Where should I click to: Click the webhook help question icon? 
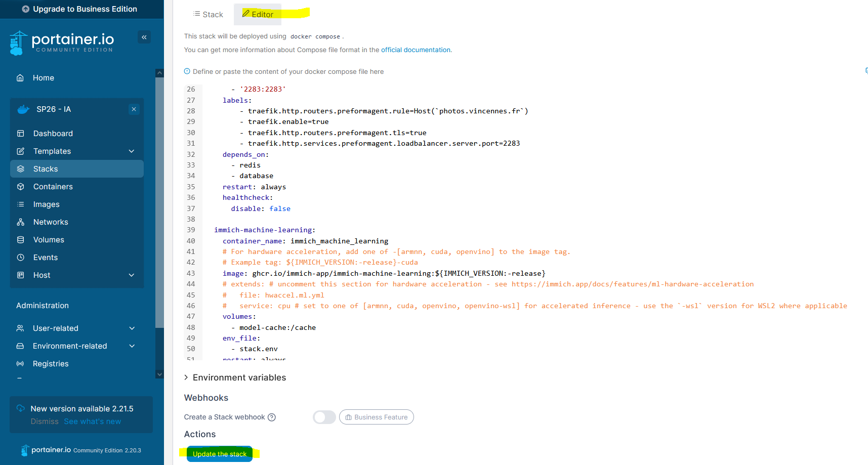click(272, 417)
